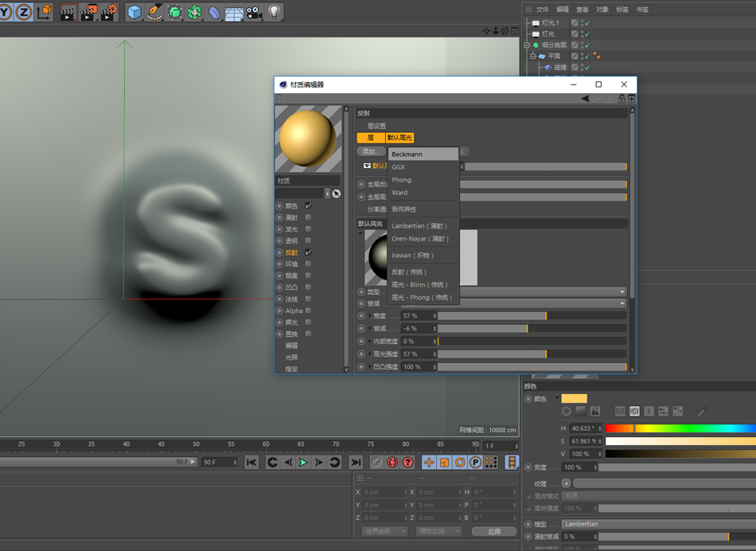Enable the 发光 channel checkbox
Image resolution: width=756 pixels, height=551 pixels.
[x=309, y=229]
